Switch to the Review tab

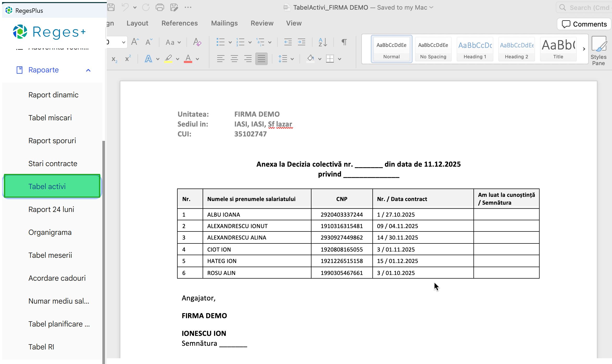click(262, 23)
